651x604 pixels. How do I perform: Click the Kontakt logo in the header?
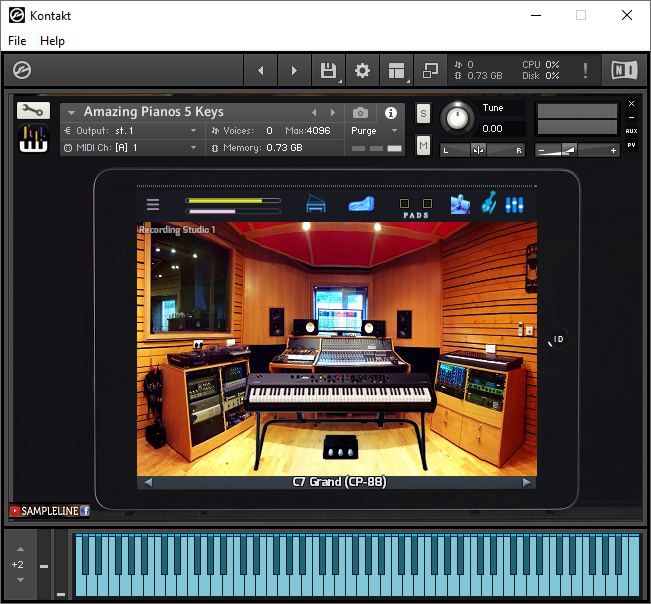click(22, 70)
